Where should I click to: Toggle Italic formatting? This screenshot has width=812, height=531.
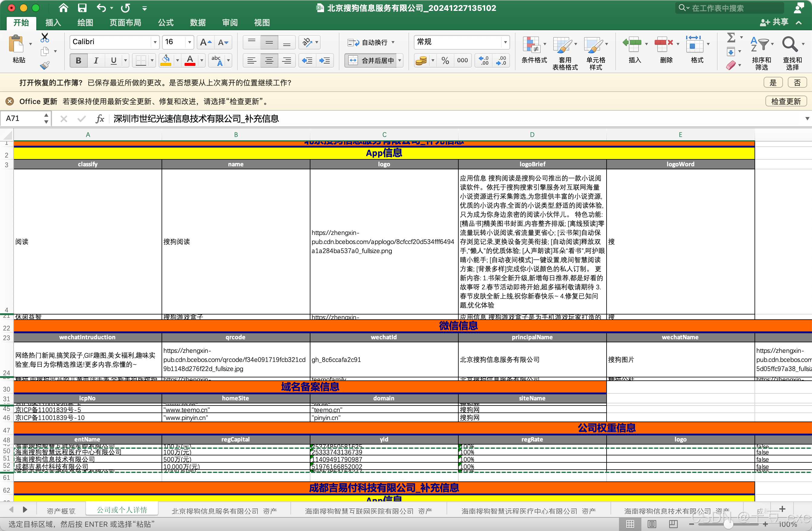[96, 61]
